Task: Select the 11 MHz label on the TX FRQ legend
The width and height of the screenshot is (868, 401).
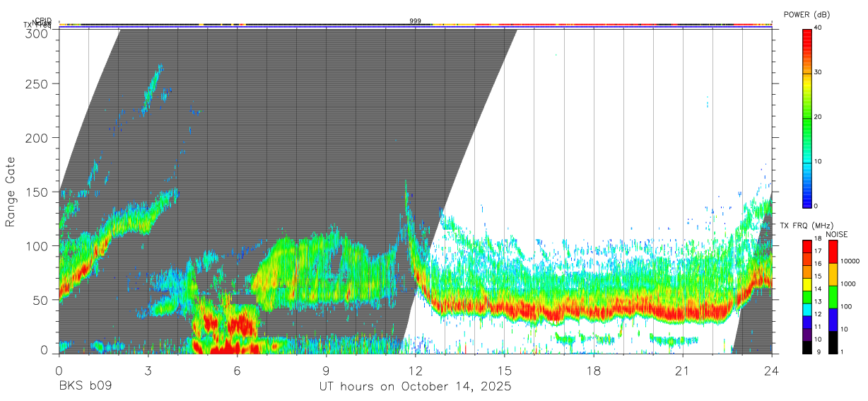Action: (x=817, y=327)
